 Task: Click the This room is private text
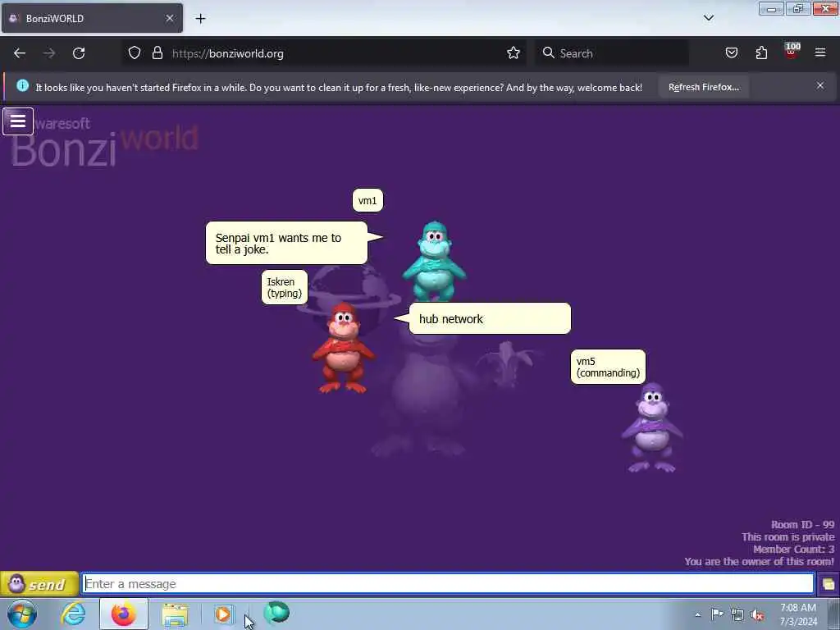788,536
